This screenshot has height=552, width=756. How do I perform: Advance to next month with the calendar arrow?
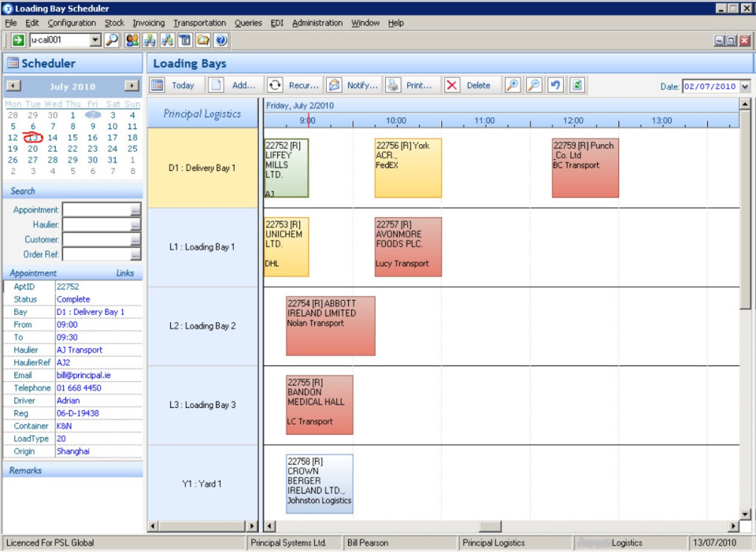(x=132, y=87)
